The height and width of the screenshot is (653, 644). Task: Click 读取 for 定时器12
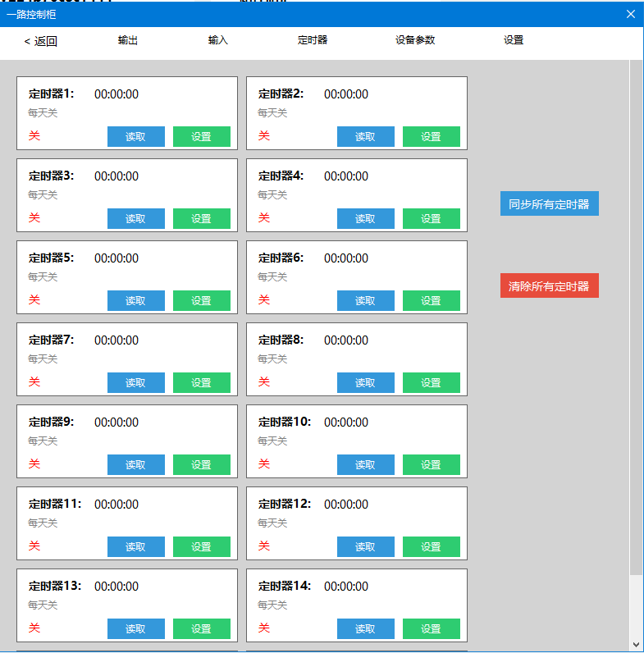coord(365,547)
